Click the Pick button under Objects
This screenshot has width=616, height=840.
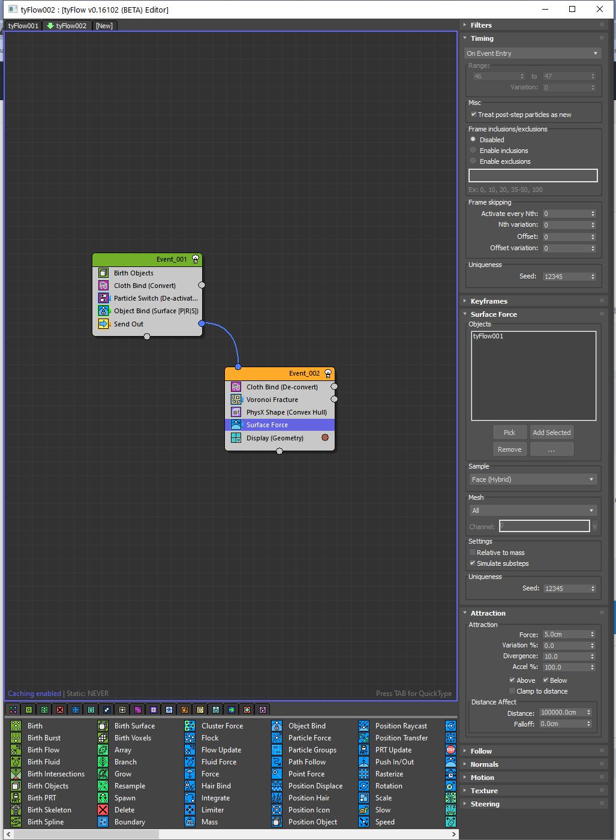pyautogui.click(x=509, y=433)
